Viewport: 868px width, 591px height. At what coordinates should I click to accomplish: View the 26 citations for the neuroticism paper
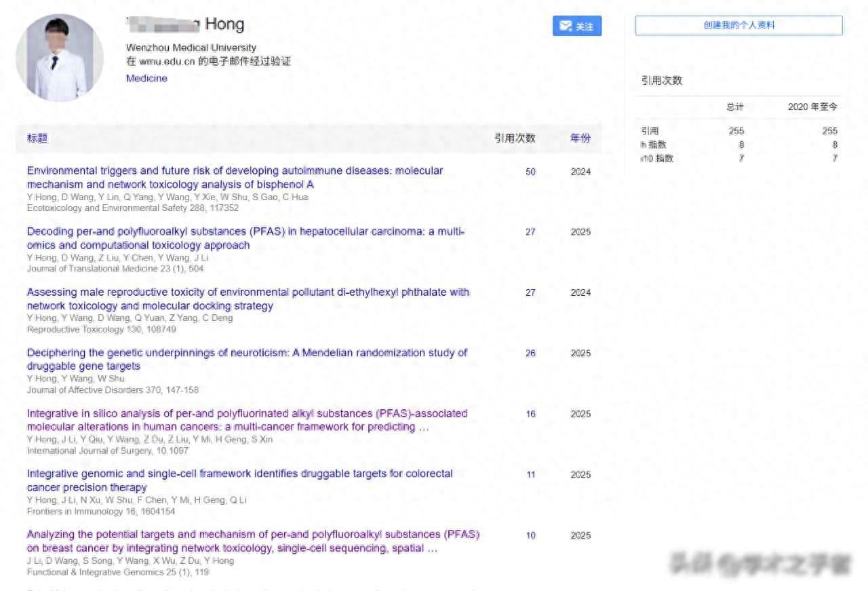[530, 354]
